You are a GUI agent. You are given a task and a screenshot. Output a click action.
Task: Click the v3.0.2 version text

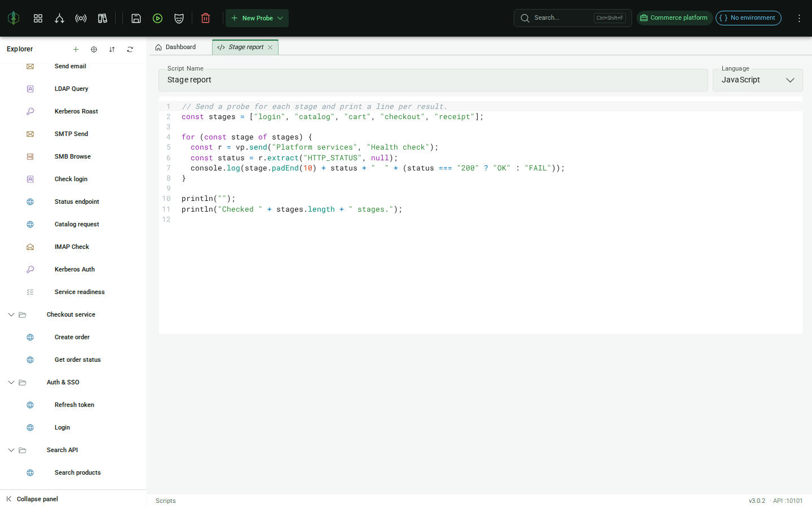[x=757, y=501]
